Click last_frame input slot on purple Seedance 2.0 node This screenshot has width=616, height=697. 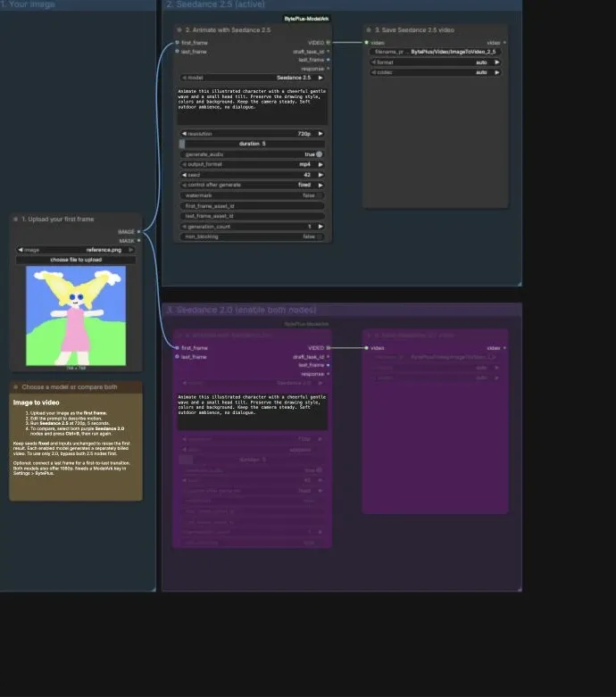tap(177, 357)
